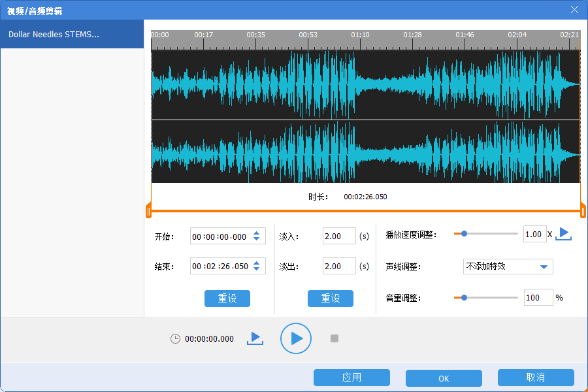Click the 淡出 fade-out duration field
The image size is (588, 392).
pos(339,266)
